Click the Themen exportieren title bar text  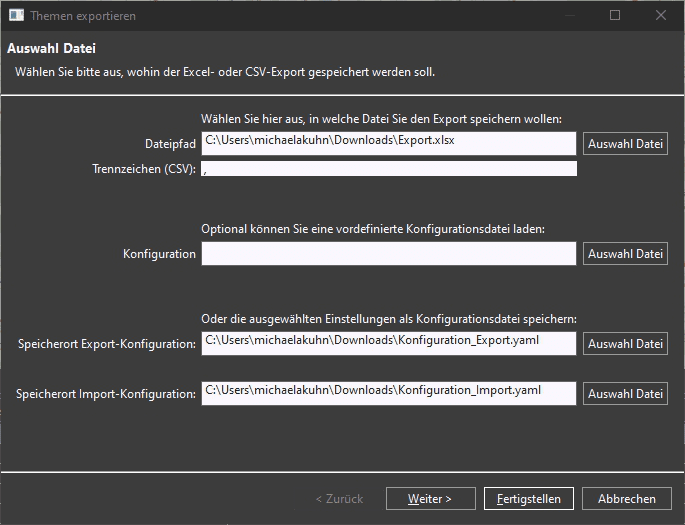point(83,16)
